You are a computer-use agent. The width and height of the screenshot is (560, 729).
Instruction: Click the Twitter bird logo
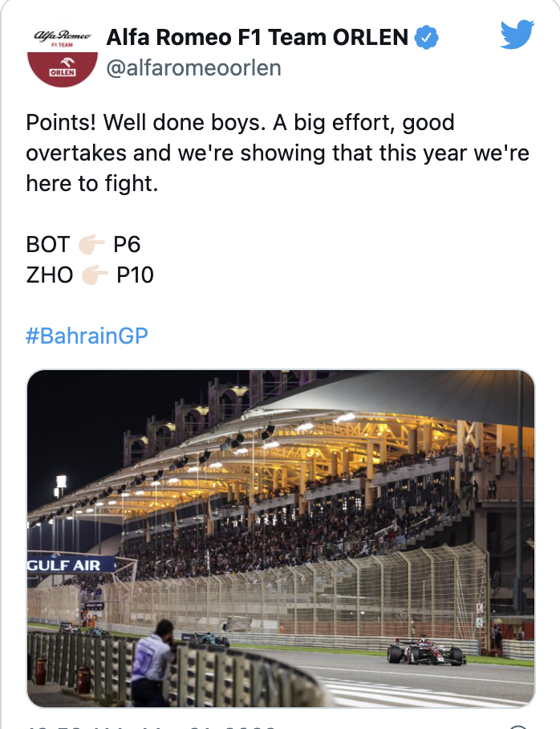coord(517,35)
